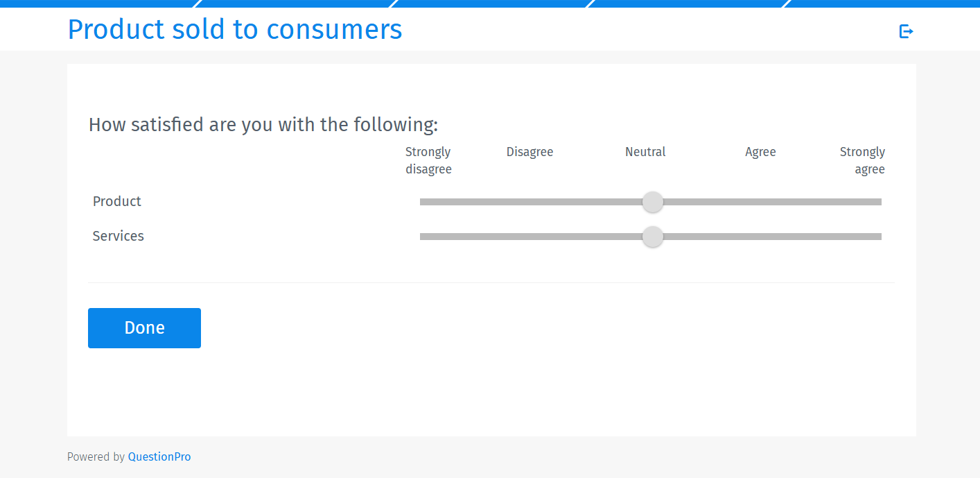Select the Disagree column label

click(530, 151)
